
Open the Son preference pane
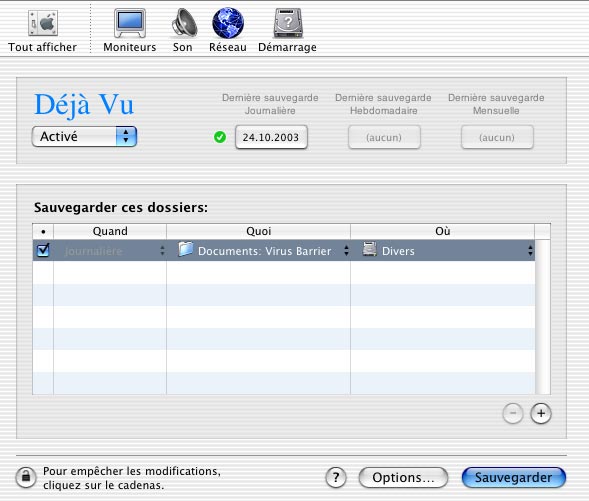point(184,23)
